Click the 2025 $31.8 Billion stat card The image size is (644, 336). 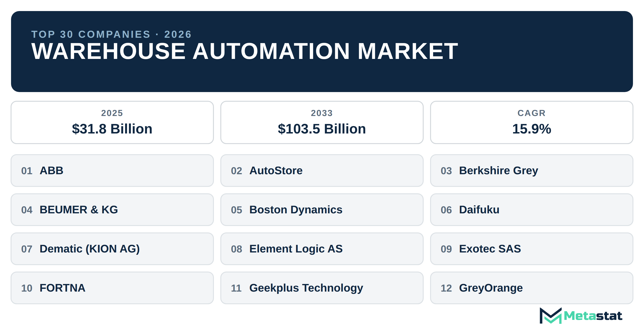(x=112, y=122)
